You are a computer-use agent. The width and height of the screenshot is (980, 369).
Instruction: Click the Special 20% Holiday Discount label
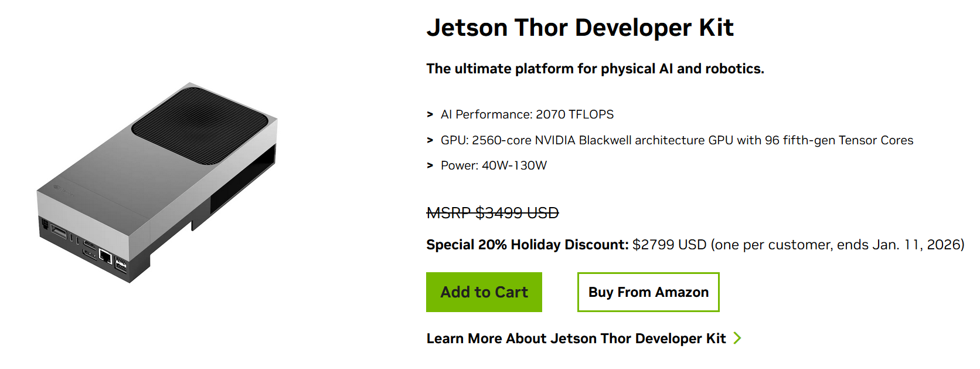527,245
